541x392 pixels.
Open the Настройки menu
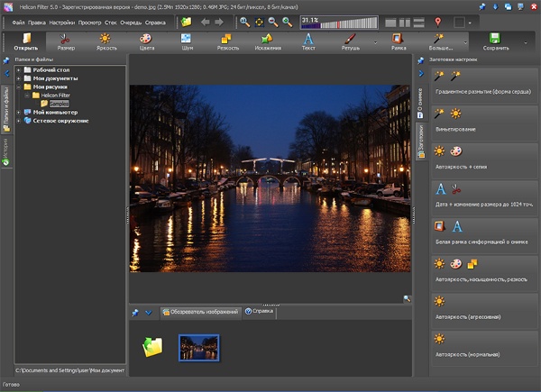61,21
